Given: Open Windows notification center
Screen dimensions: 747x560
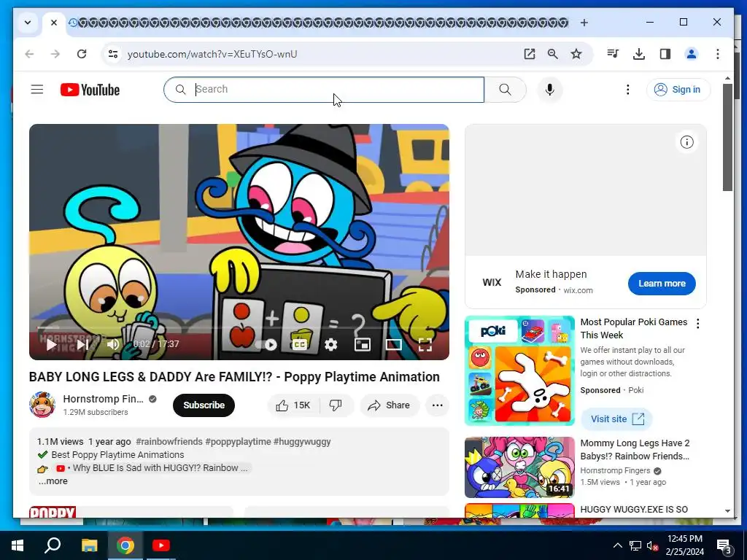Looking at the screenshot, I should click(724, 545).
